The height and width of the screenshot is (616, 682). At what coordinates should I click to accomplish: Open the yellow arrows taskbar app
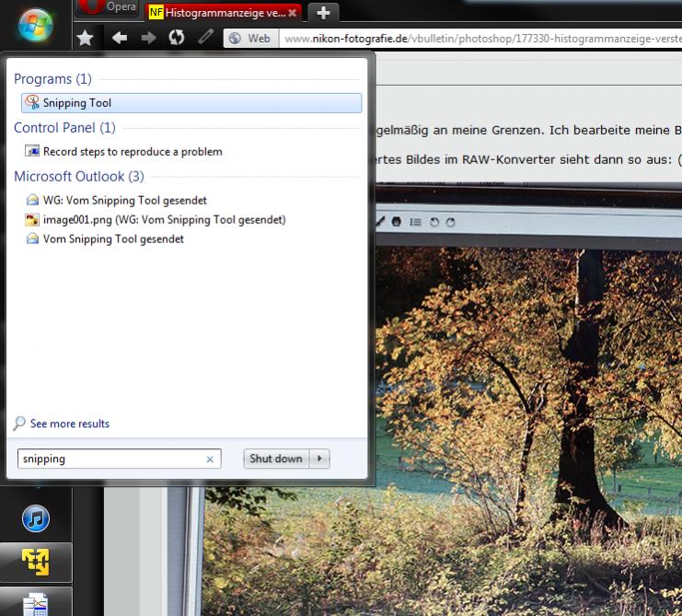pyautogui.click(x=36, y=562)
